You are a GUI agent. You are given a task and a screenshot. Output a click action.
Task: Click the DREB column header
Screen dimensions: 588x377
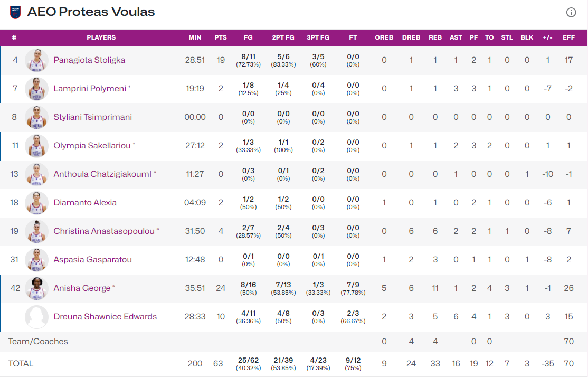411,37
